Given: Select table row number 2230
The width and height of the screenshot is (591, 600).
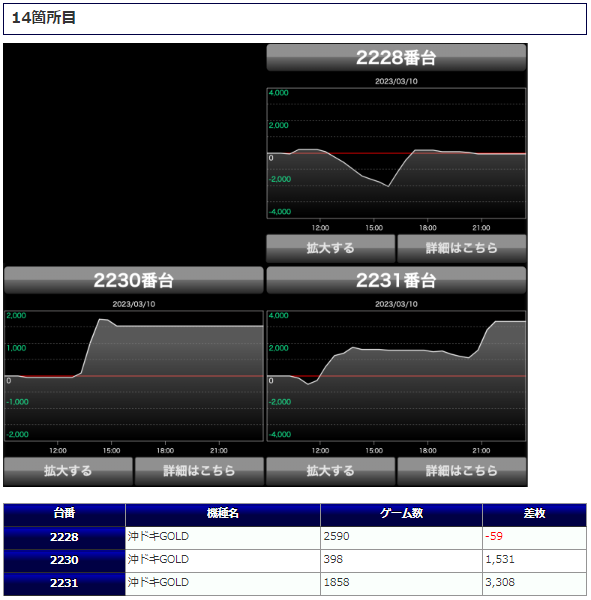Looking at the screenshot, I should click(295, 561).
